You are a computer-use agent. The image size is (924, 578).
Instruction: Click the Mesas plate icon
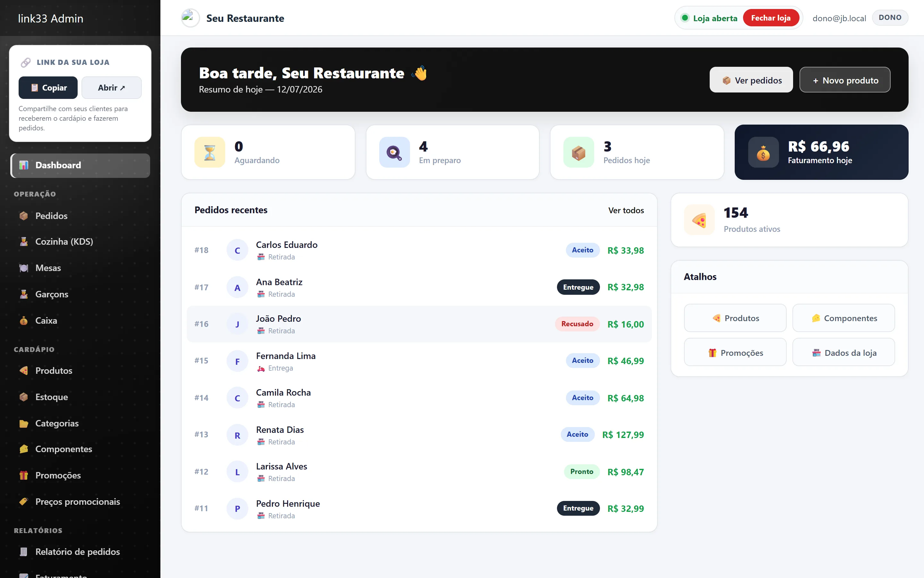[24, 268]
